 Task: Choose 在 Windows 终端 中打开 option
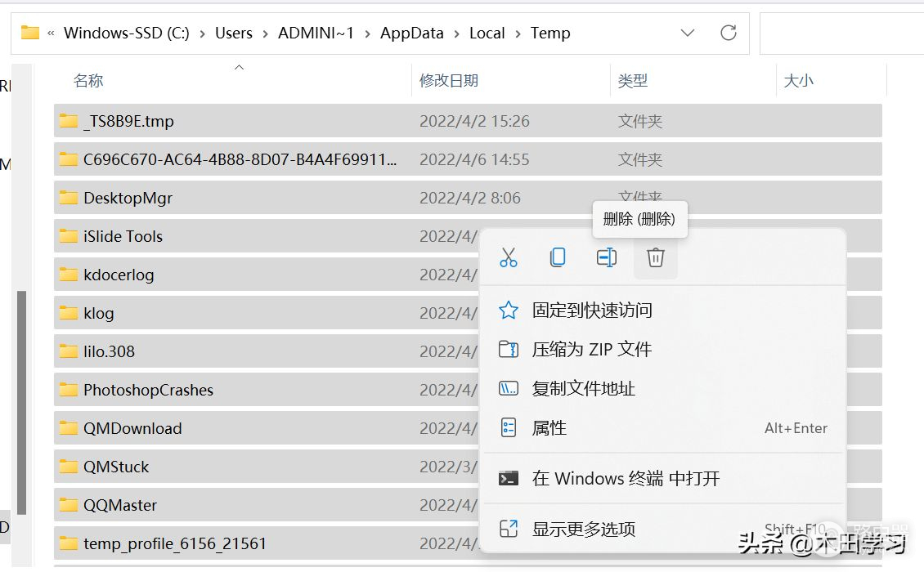tap(626, 479)
